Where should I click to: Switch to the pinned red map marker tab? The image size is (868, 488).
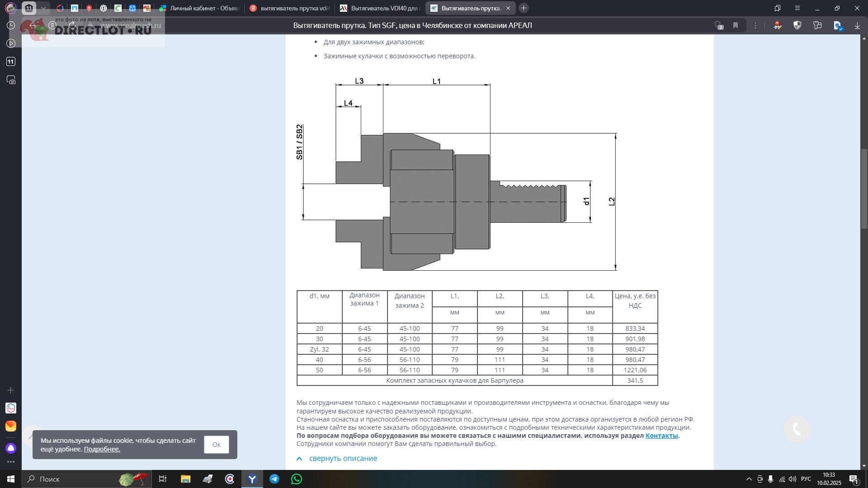89,8
